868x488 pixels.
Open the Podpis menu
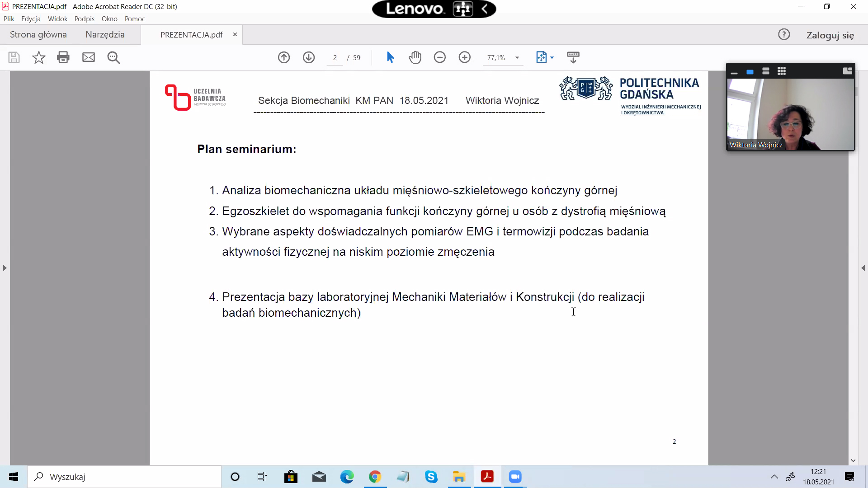[x=85, y=19]
